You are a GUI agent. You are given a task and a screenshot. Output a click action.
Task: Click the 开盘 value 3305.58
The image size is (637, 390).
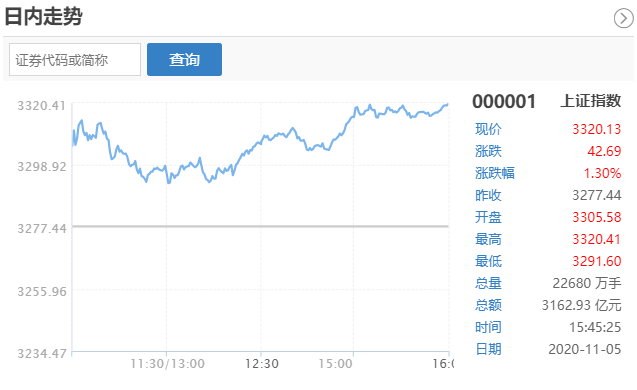point(597,217)
